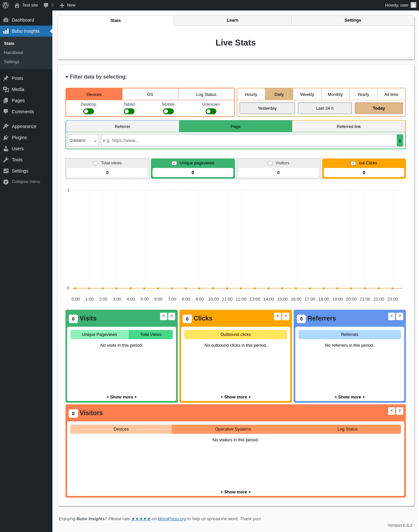
Task: Select the OS filter tab
Action: pos(150,94)
